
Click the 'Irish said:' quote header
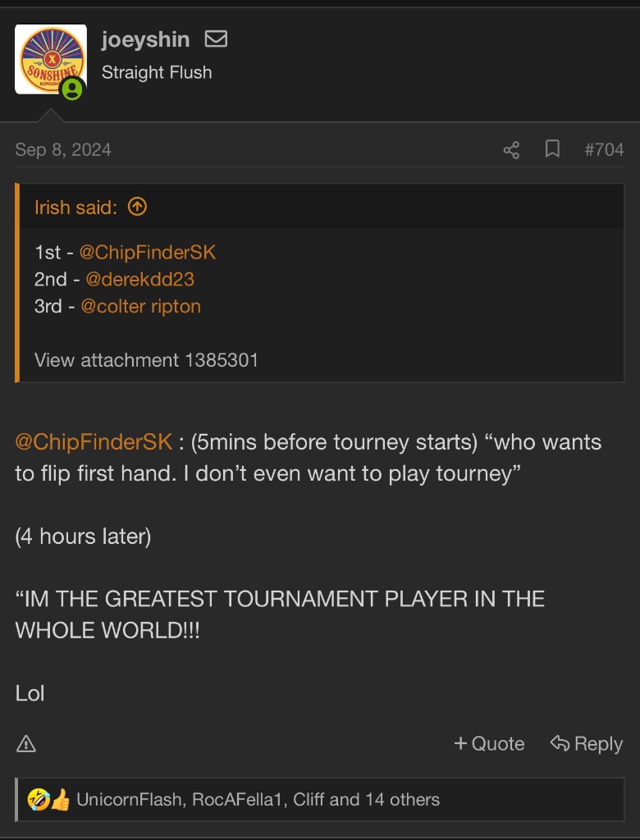[76, 208]
